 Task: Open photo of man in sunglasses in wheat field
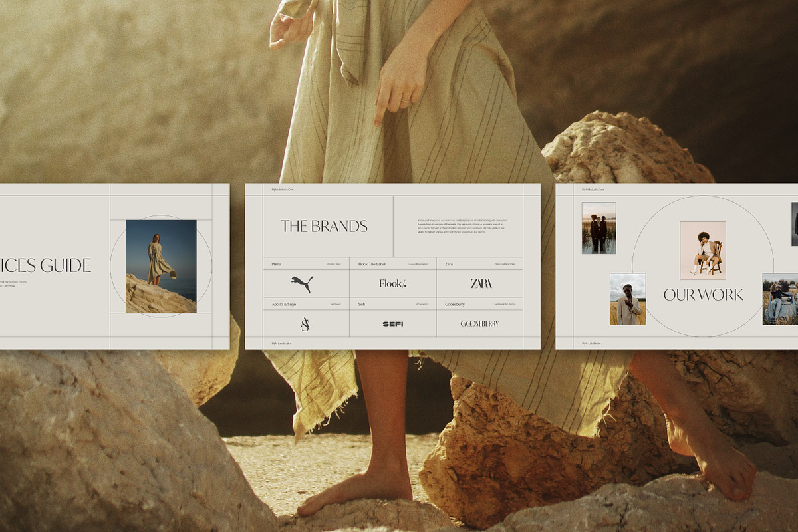click(627, 299)
